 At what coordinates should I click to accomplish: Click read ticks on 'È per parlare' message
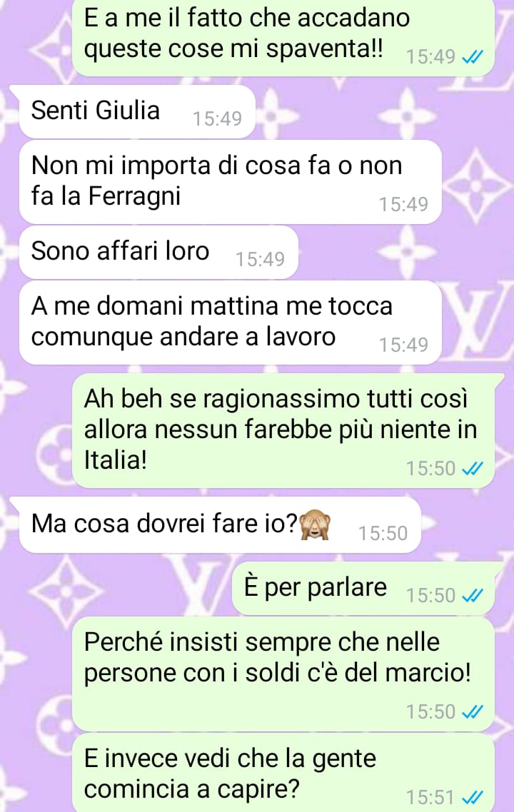tap(472, 596)
